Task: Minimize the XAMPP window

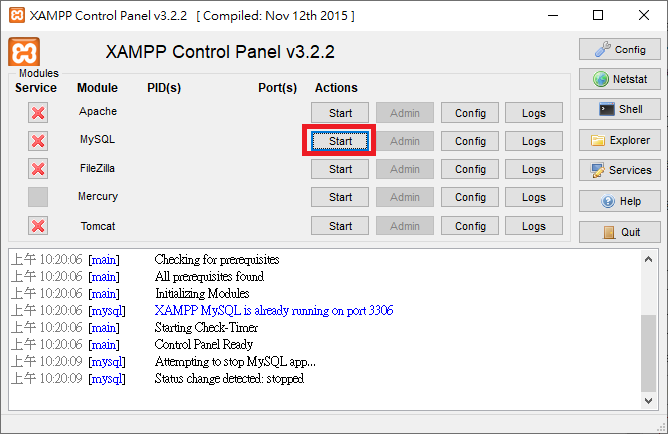Action: coord(553,15)
